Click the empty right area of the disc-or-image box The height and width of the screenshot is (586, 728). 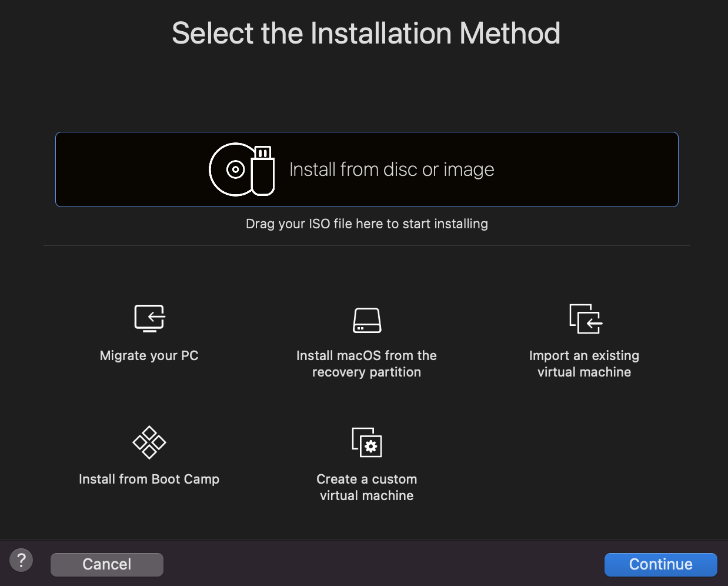pos(588,169)
